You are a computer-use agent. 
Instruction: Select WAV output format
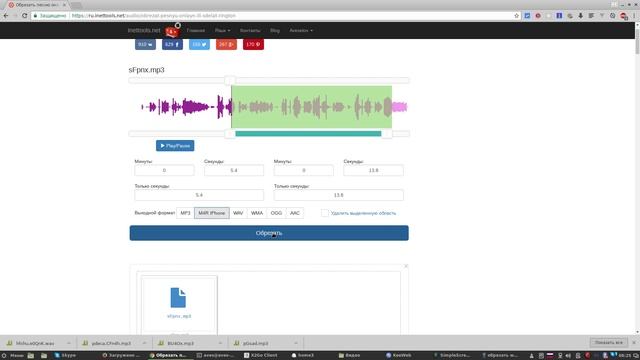(238, 213)
